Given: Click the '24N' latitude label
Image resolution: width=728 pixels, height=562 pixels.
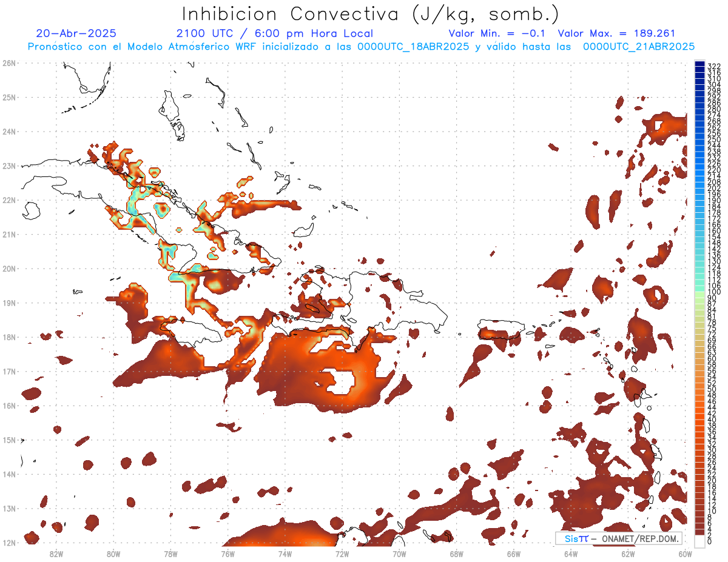Looking at the screenshot, I should (8, 132).
